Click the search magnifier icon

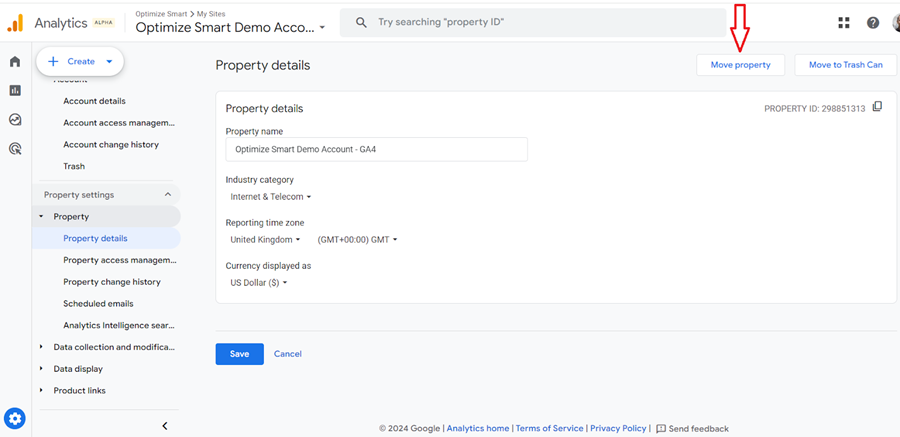pyautogui.click(x=360, y=22)
